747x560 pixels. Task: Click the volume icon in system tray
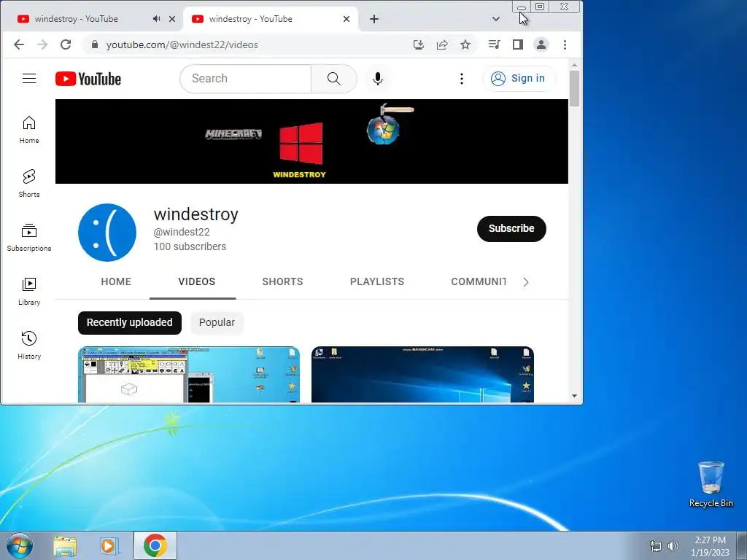tap(673, 545)
